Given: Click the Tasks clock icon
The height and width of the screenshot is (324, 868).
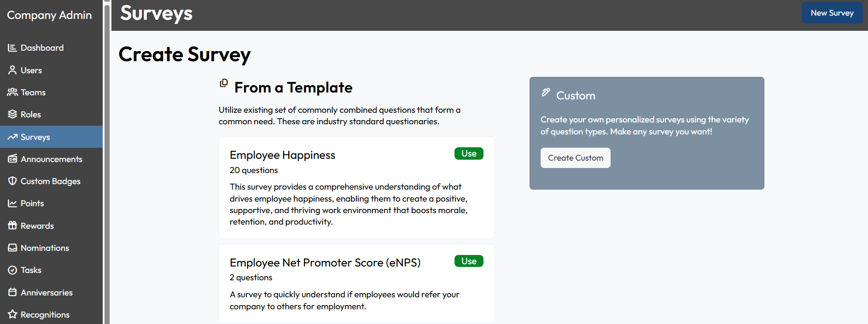Looking at the screenshot, I should (x=12, y=270).
